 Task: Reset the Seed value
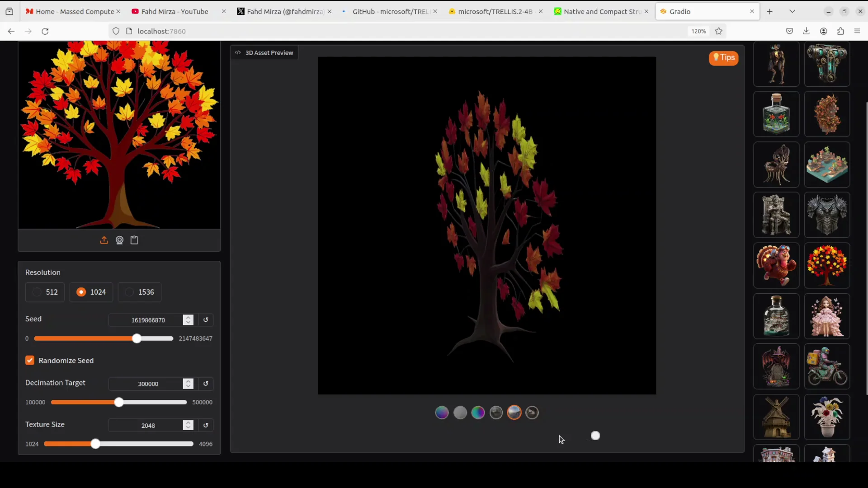tap(206, 320)
